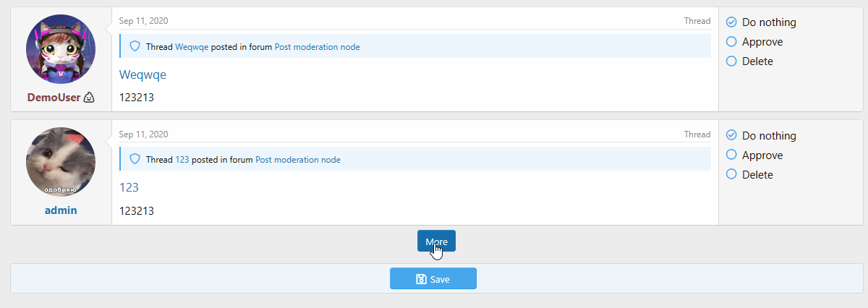Click the shield icon in 123 thread notice

134,159
